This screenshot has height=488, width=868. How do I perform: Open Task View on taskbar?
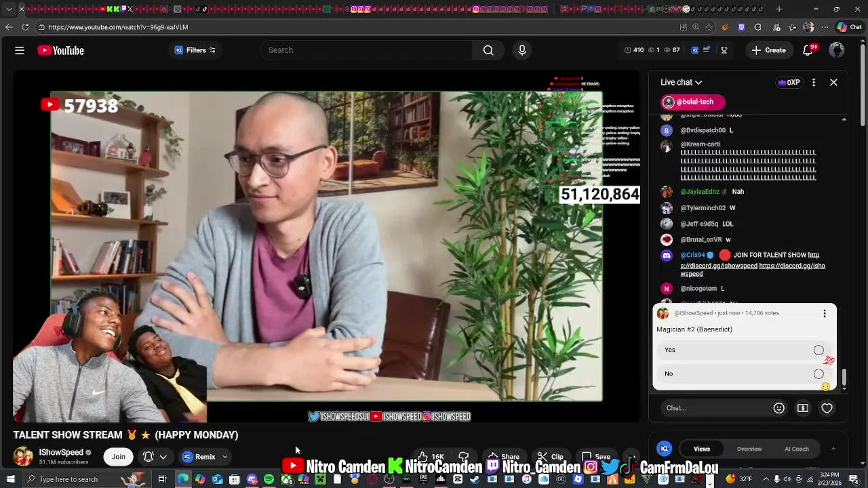162,479
